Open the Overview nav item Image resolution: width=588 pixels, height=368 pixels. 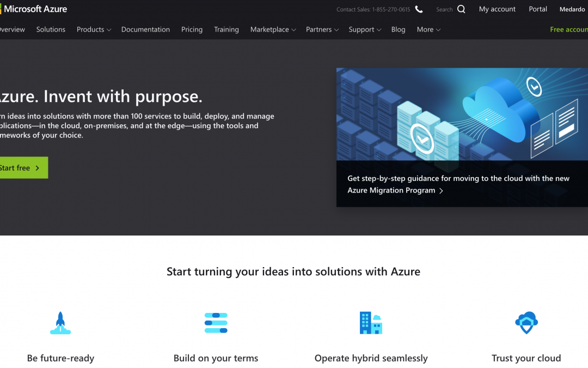13,29
